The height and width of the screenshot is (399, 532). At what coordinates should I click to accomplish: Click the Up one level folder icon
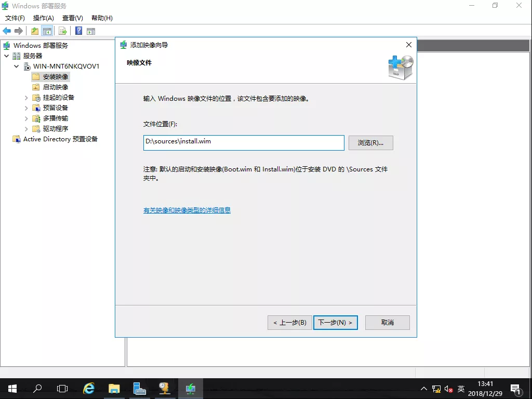pos(35,31)
